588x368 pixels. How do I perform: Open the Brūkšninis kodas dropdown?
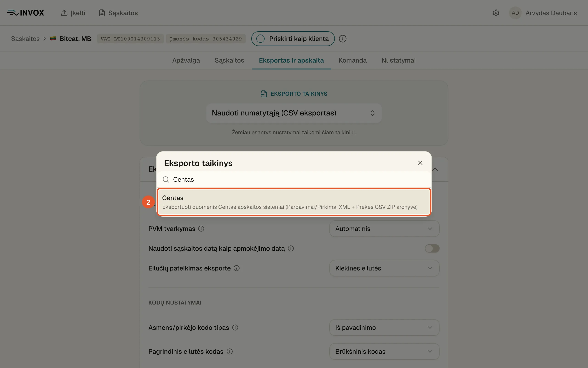tap(384, 351)
